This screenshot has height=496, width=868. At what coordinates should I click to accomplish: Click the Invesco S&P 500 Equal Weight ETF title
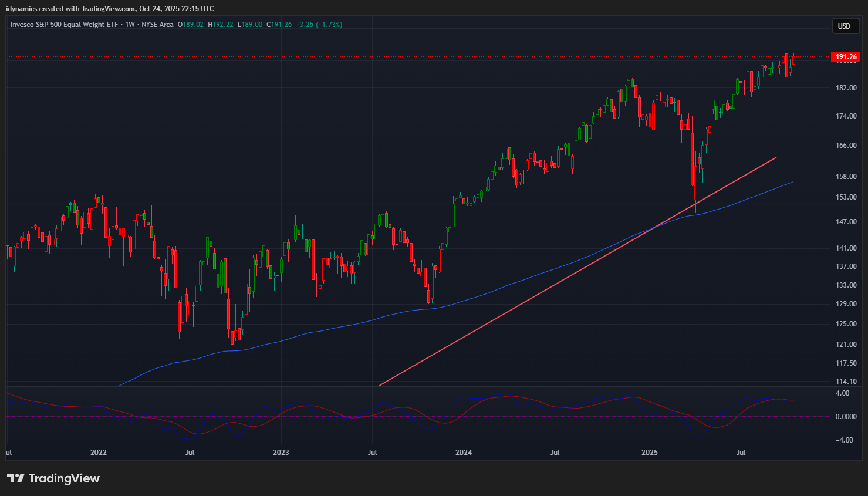point(65,25)
